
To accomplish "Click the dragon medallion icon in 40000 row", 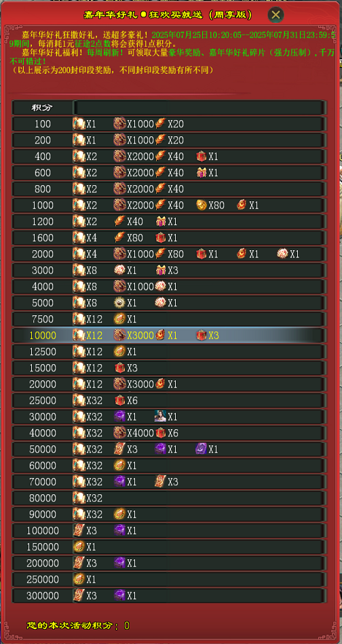I will point(119,432).
